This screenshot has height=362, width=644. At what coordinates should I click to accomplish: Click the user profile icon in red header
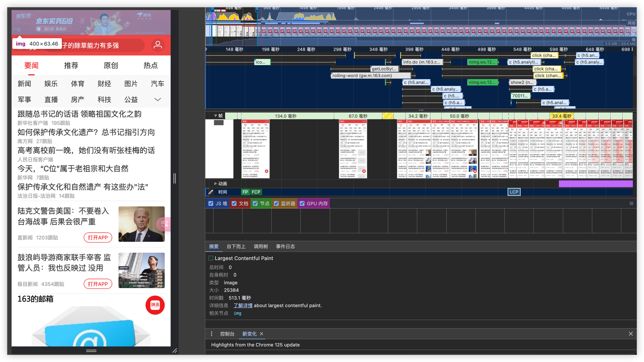pyautogui.click(x=158, y=45)
